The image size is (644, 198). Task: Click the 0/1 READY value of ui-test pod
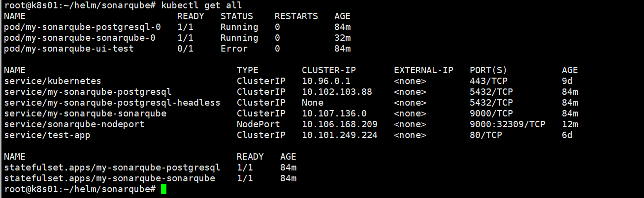click(x=185, y=49)
